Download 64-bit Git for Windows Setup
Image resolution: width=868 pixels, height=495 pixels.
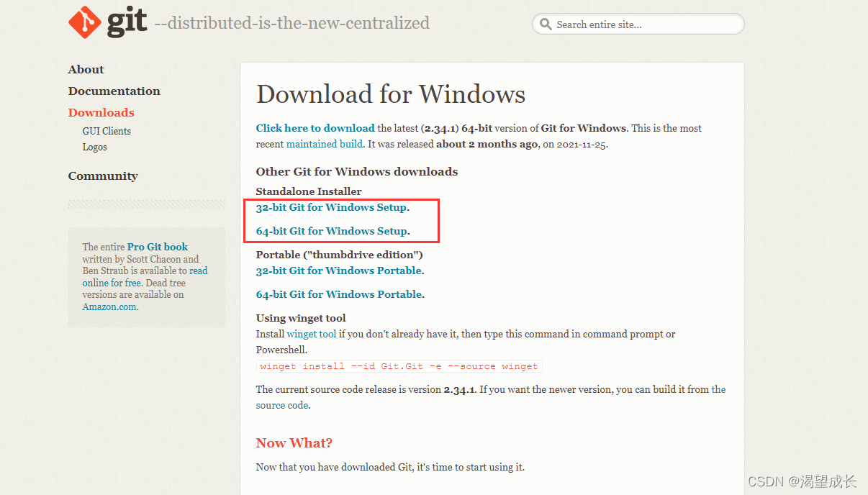tap(332, 231)
